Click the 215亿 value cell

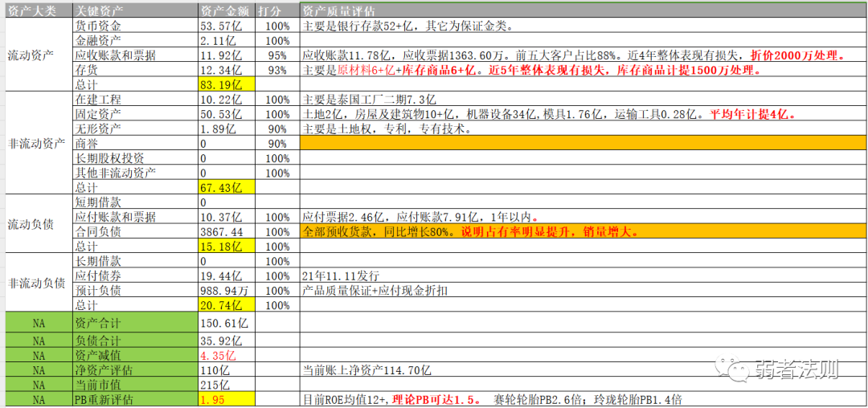(227, 384)
